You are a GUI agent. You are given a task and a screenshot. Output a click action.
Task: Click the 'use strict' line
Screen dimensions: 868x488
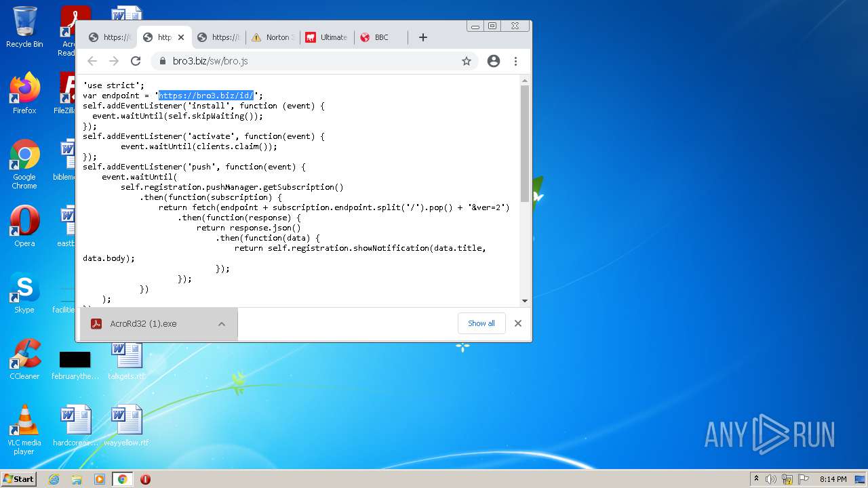click(113, 85)
